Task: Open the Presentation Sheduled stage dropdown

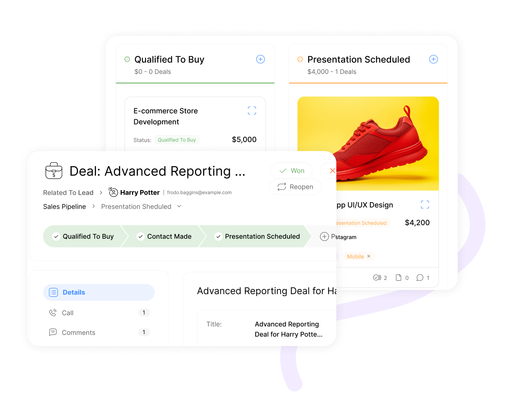Action: click(179, 206)
